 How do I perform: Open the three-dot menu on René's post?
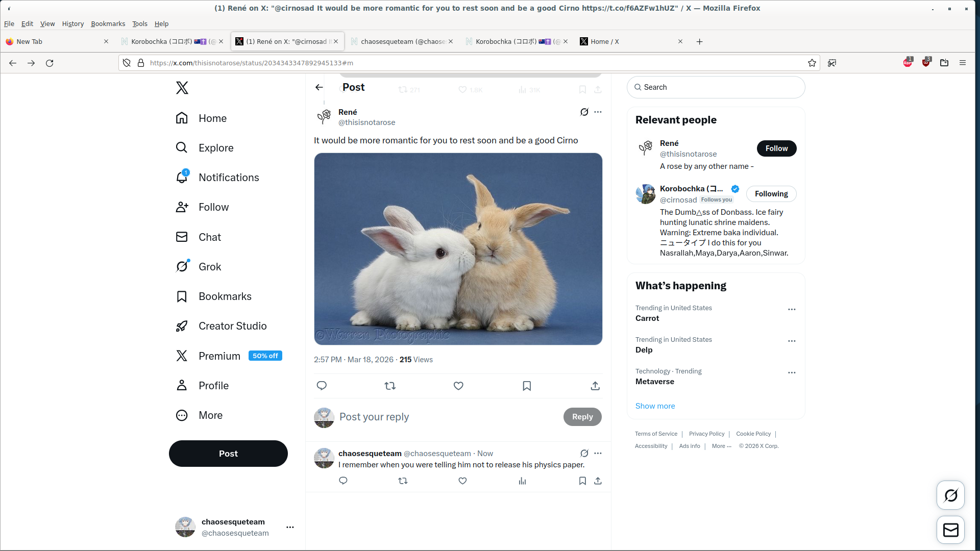click(x=598, y=112)
